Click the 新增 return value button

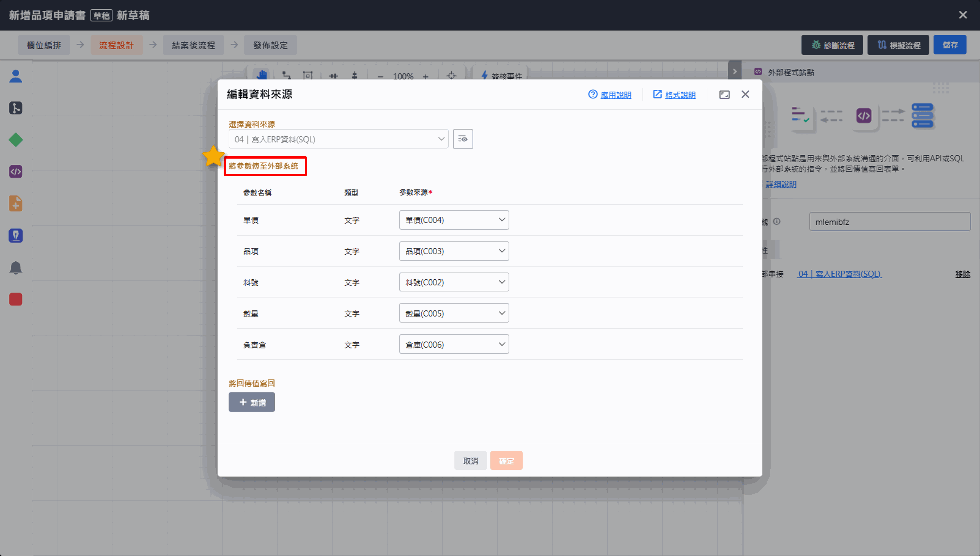click(x=251, y=402)
